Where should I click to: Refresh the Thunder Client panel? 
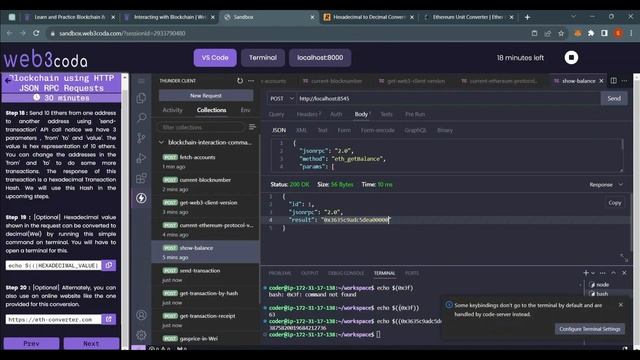pos(240,81)
